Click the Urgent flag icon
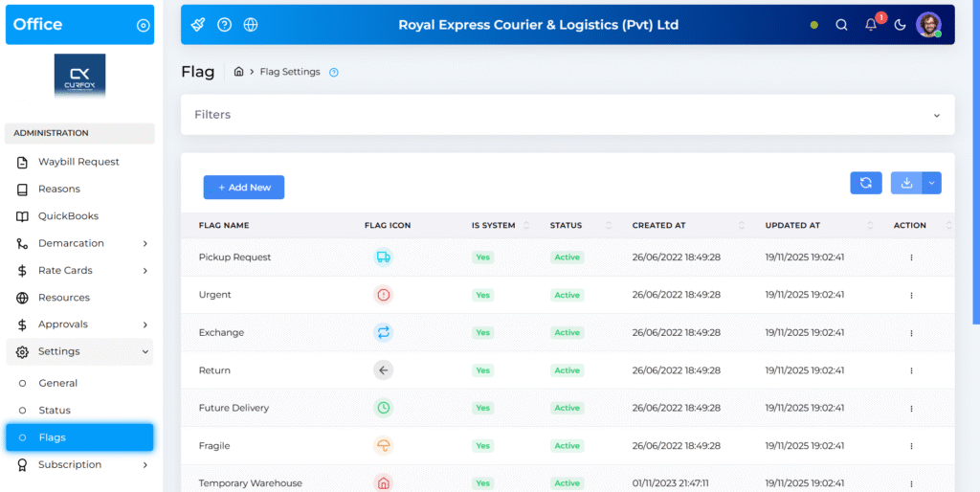Image resolution: width=980 pixels, height=492 pixels. point(383,295)
